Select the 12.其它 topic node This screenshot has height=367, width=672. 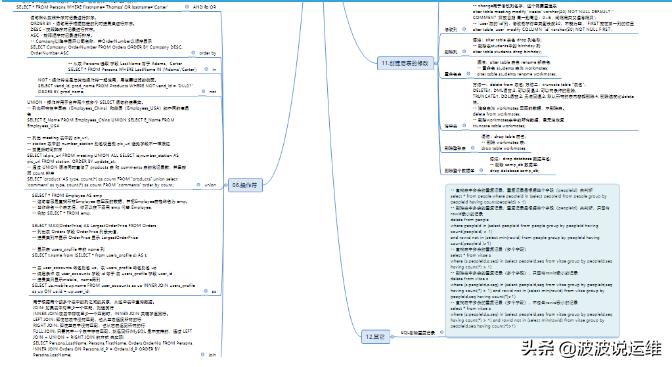click(375, 337)
